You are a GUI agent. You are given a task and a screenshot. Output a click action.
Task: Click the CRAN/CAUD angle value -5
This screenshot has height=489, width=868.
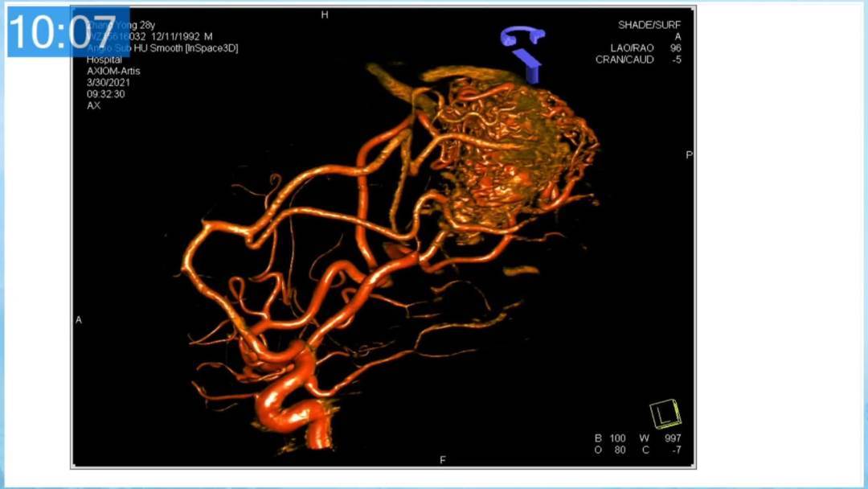click(x=676, y=60)
